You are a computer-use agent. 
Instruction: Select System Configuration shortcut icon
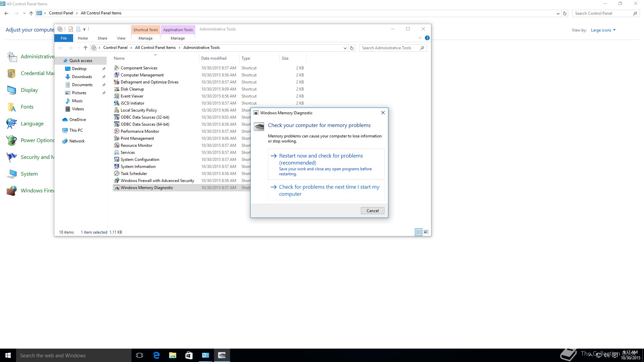click(116, 159)
